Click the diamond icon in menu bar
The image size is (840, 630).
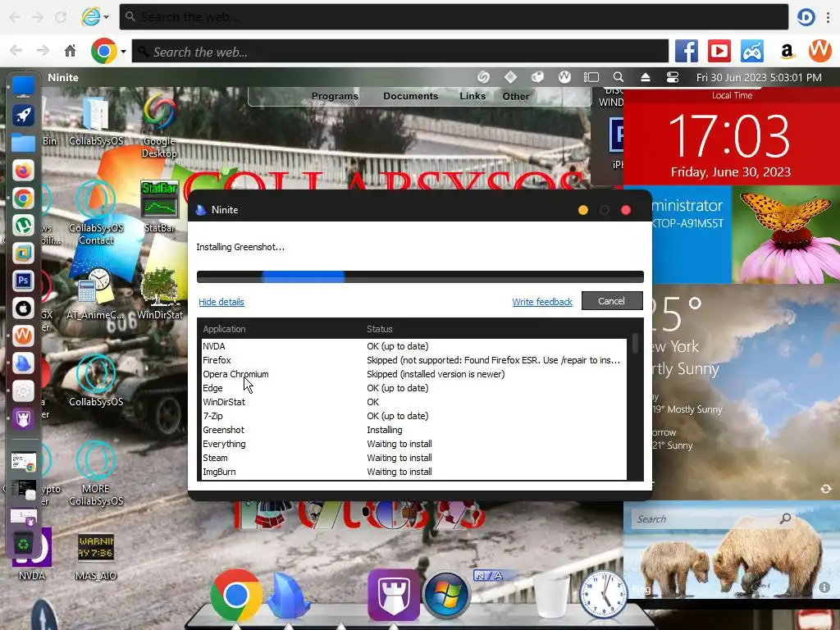[510, 77]
